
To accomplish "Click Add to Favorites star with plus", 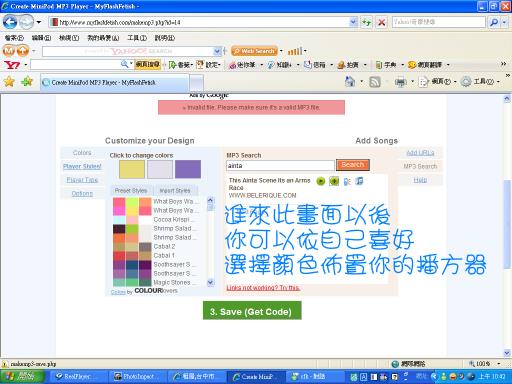I will (27, 81).
